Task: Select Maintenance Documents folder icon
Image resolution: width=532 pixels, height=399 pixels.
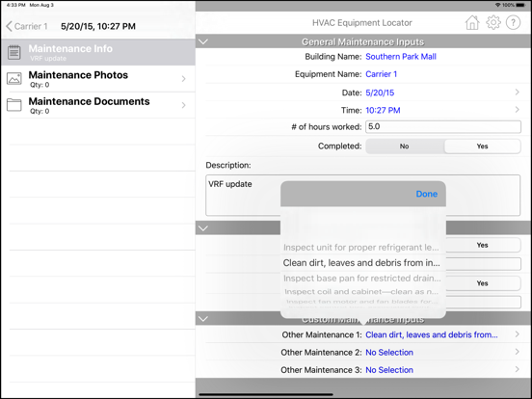Action: [x=13, y=104]
